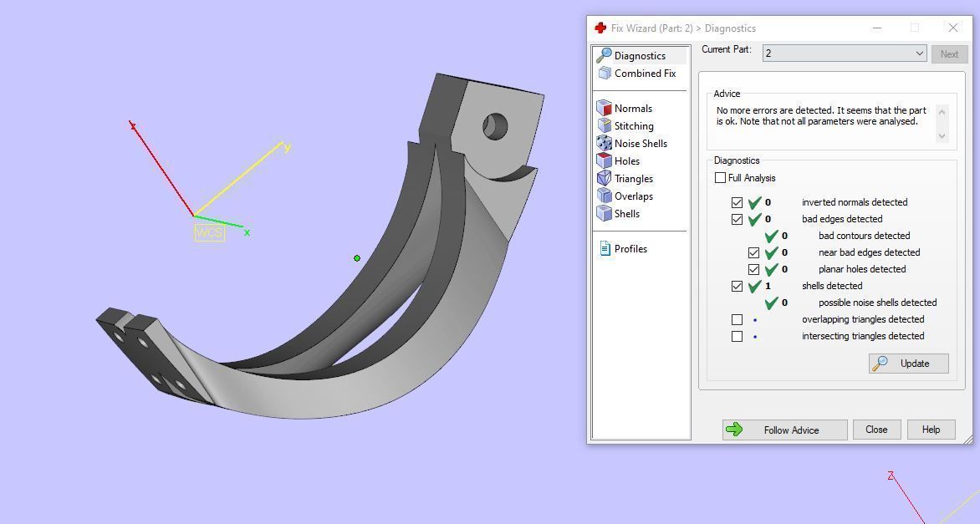Image resolution: width=980 pixels, height=524 pixels.
Task: Click the green checkmark beside shells detected
Action: 755,286
